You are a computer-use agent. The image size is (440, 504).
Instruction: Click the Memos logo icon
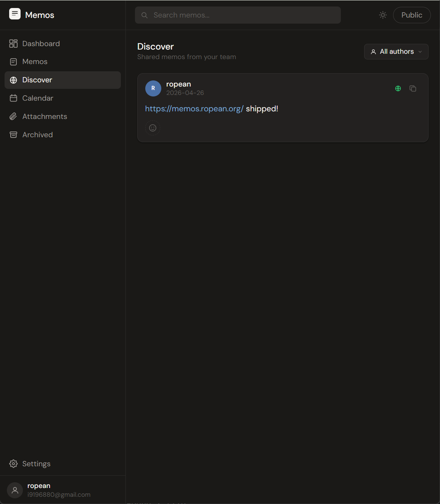coord(14,14)
